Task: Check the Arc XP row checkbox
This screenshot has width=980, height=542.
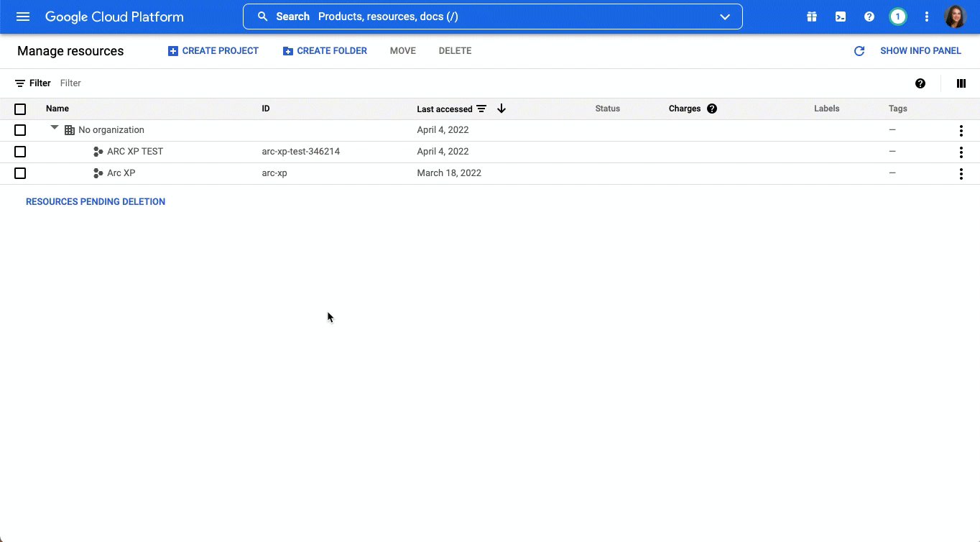Action: pyautogui.click(x=20, y=173)
